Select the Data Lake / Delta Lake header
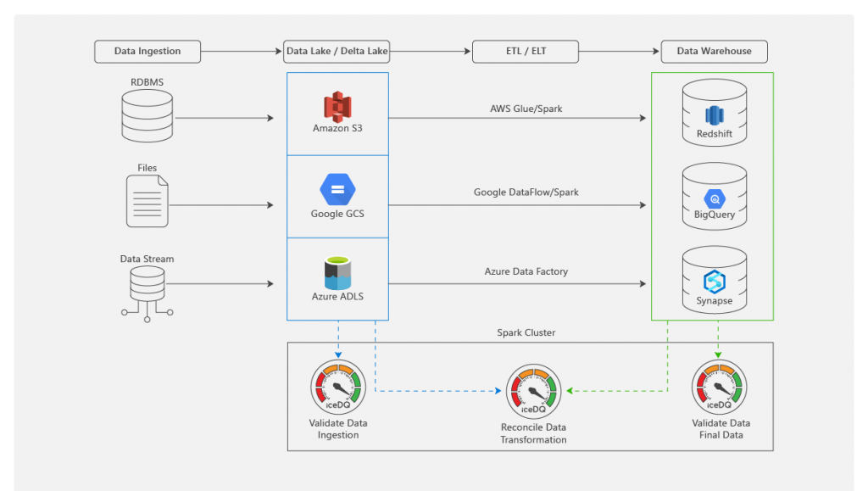Viewport: 868px width, 491px height. [x=337, y=51]
